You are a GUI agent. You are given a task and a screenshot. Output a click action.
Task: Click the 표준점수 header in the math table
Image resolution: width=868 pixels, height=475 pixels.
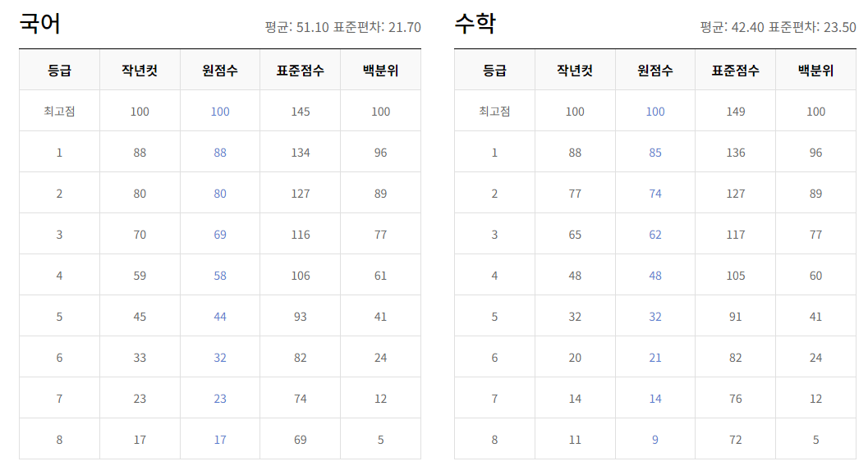tap(735, 70)
